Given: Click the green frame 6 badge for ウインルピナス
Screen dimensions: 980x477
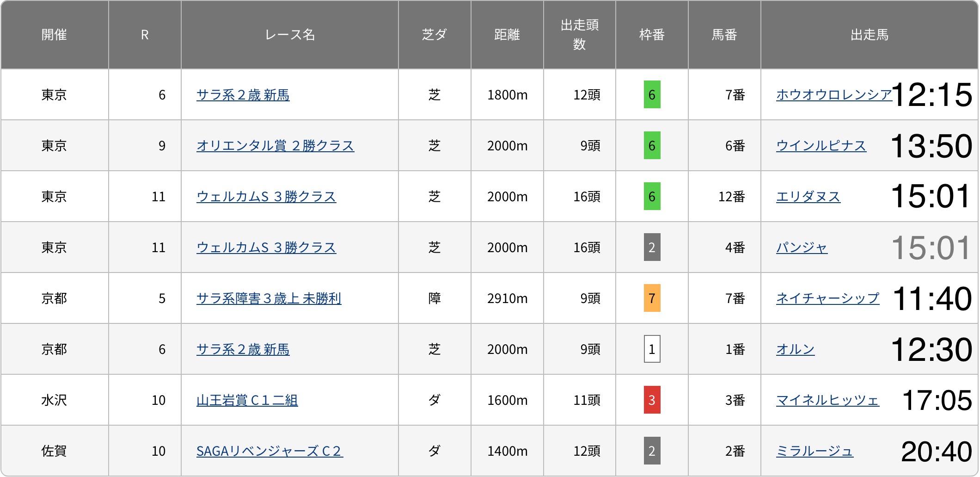Looking at the screenshot, I should point(652,146).
